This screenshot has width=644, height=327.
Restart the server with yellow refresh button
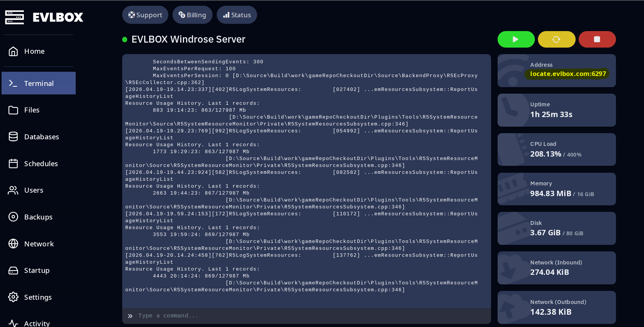pyautogui.click(x=556, y=39)
